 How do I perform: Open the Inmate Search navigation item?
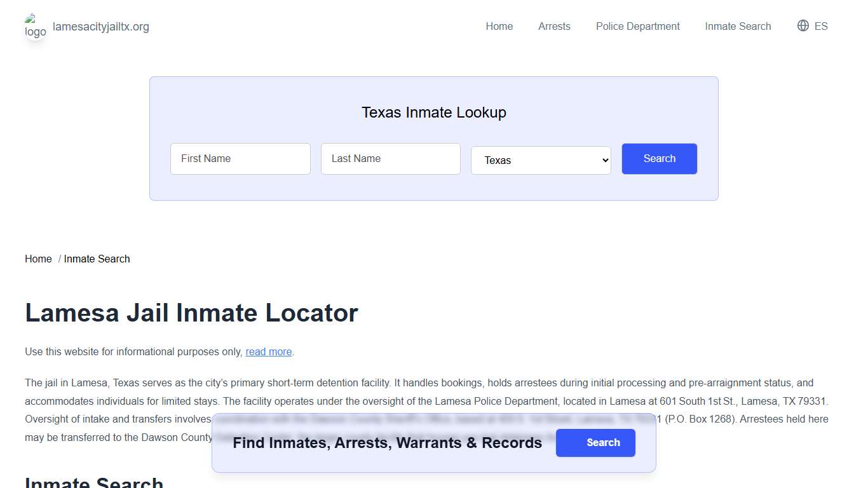[738, 26]
